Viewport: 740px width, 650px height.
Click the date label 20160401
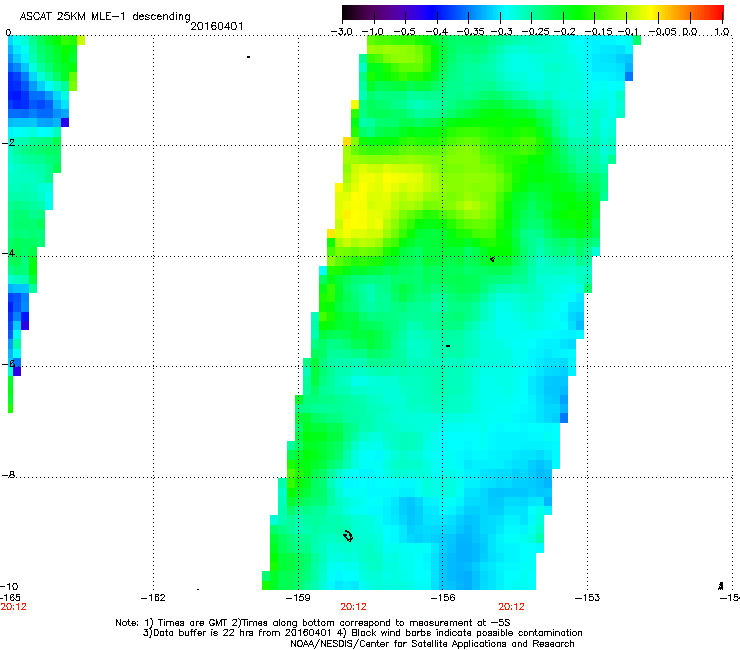pos(217,26)
